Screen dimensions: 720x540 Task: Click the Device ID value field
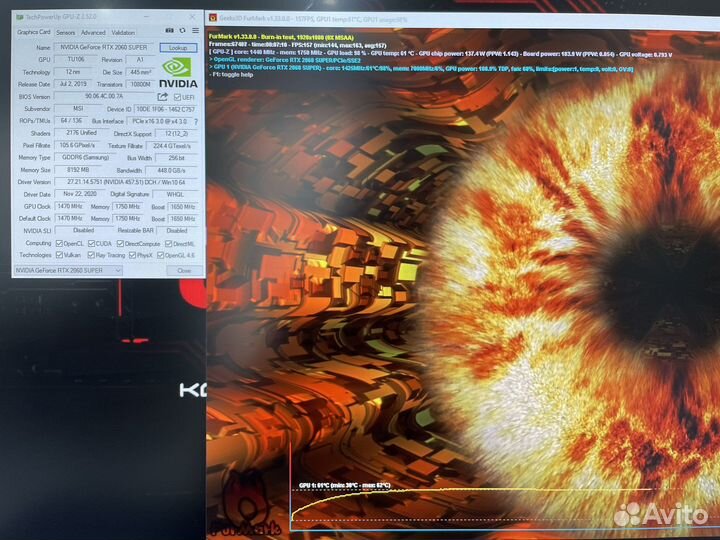tap(166, 109)
